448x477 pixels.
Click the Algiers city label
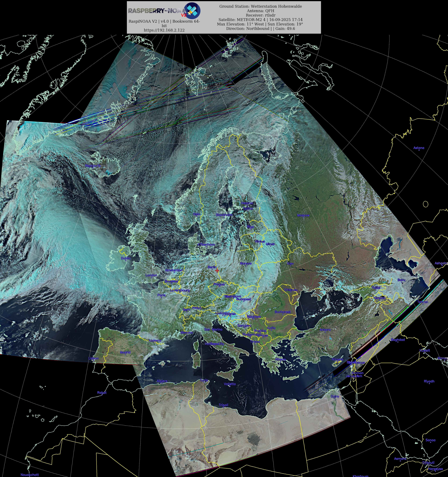click(162, 381)
